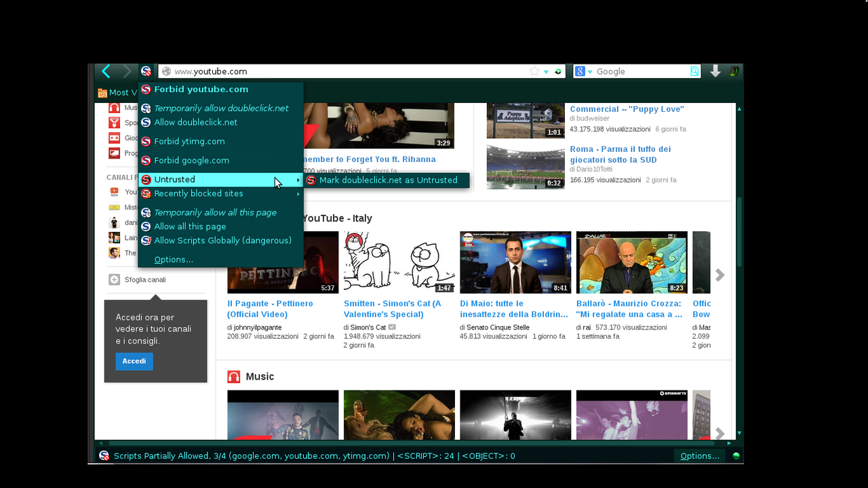868x488 pixels.
Task: Open the search engine dropdown arrow
Action: tap(590, 72)
